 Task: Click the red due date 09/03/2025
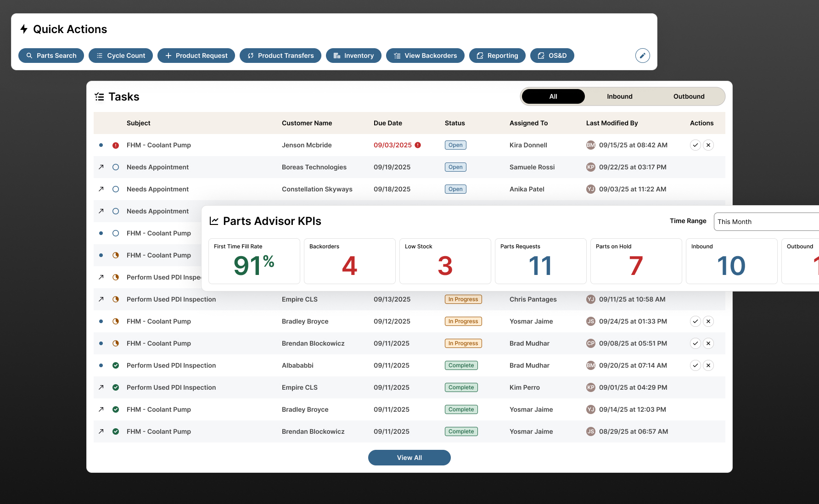[393, 145]
